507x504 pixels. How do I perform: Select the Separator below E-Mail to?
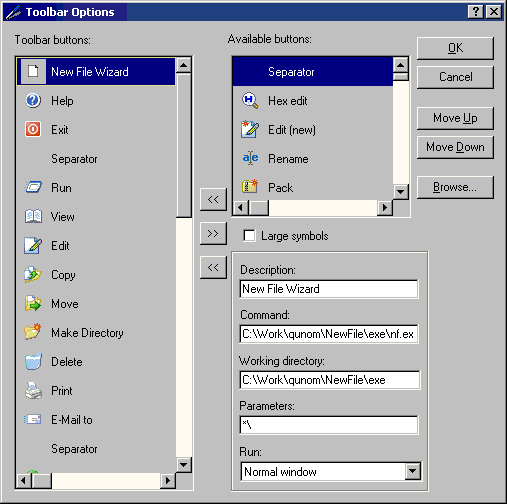click(x=96, y=449)
